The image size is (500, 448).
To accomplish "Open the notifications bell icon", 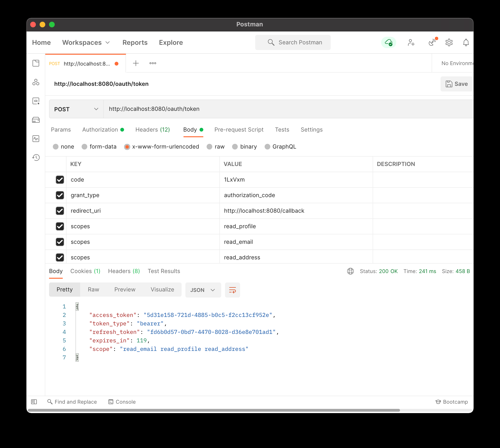I will pos(466,43).
